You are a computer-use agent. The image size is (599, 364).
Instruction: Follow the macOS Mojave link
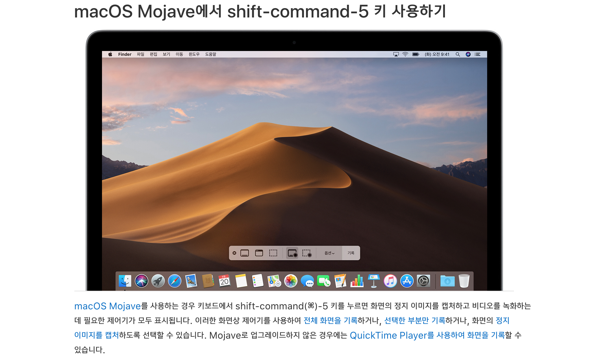[107, 306]
